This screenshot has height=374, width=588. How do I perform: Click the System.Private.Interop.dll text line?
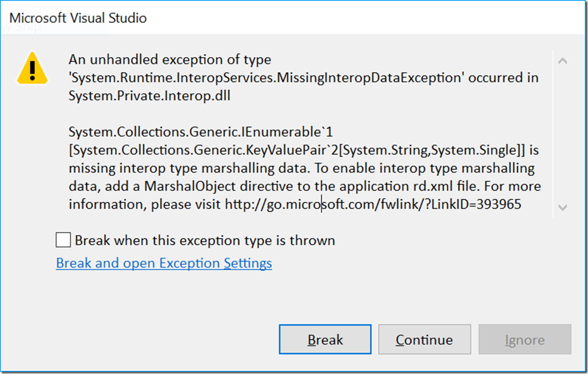[x=149, y=96]
